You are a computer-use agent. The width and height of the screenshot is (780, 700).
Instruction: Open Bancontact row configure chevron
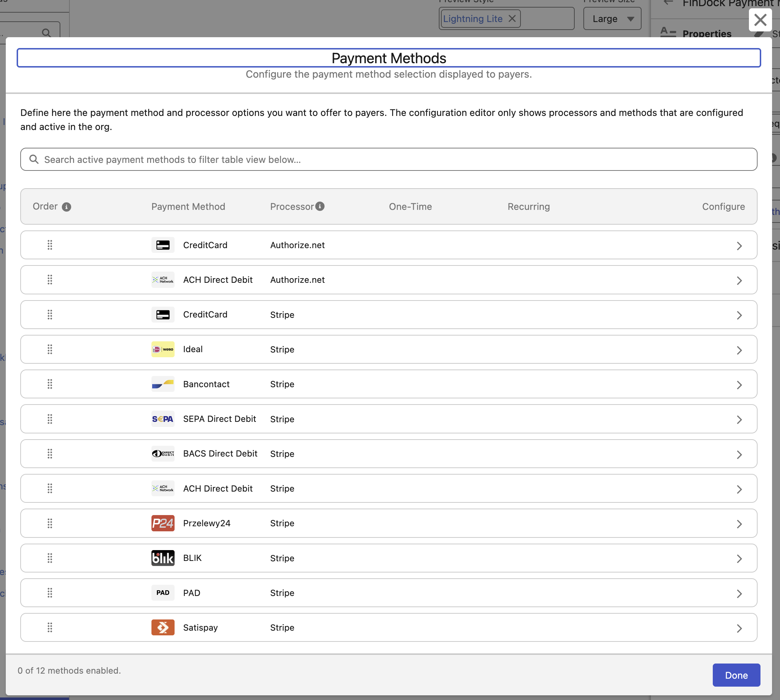tap(739, 385)
